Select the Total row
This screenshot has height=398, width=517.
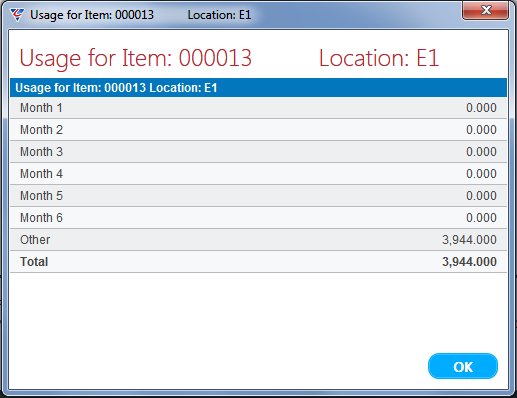pyautogui.click(x=258, y=262)
